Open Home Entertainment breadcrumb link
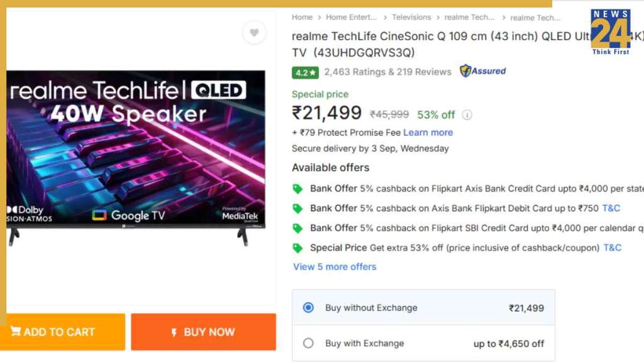 click(x=351, y=18)
